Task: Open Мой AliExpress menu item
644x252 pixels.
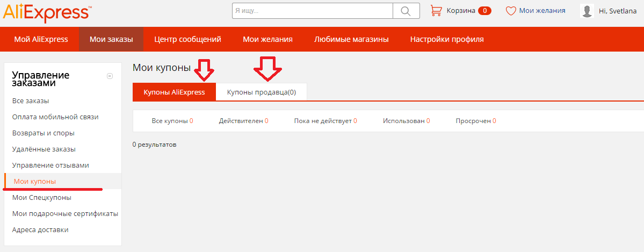Action: pyautogui.click(x=41, y=39)
